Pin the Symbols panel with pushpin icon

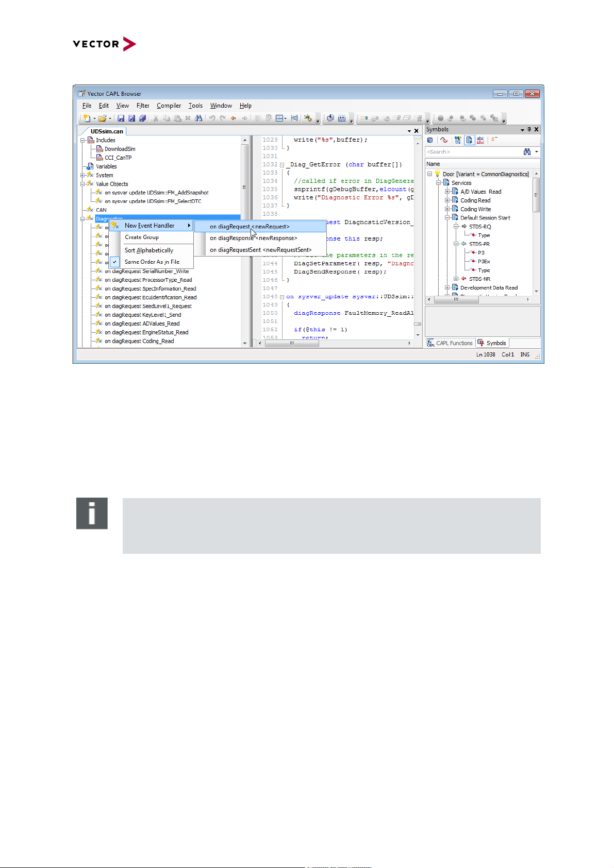529,129
